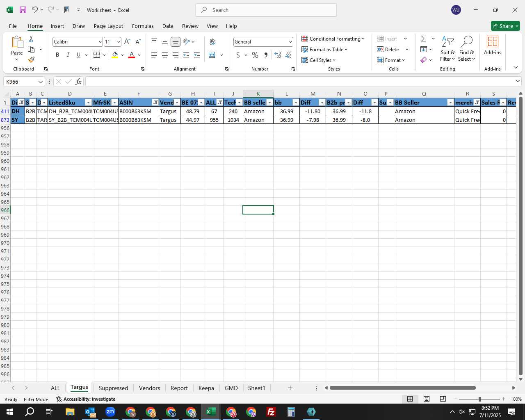
Task: Click Decrease Font Size icon
Action: click(x=138, y=42)
